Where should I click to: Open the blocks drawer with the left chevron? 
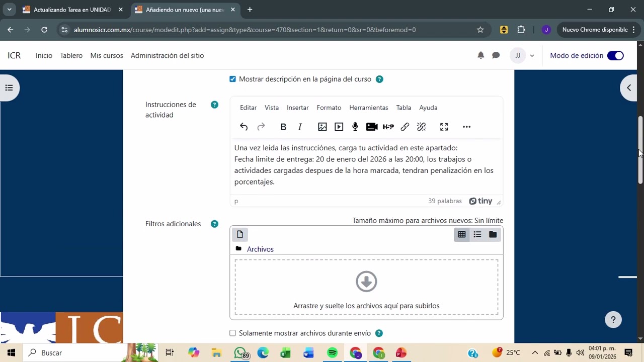629,88
